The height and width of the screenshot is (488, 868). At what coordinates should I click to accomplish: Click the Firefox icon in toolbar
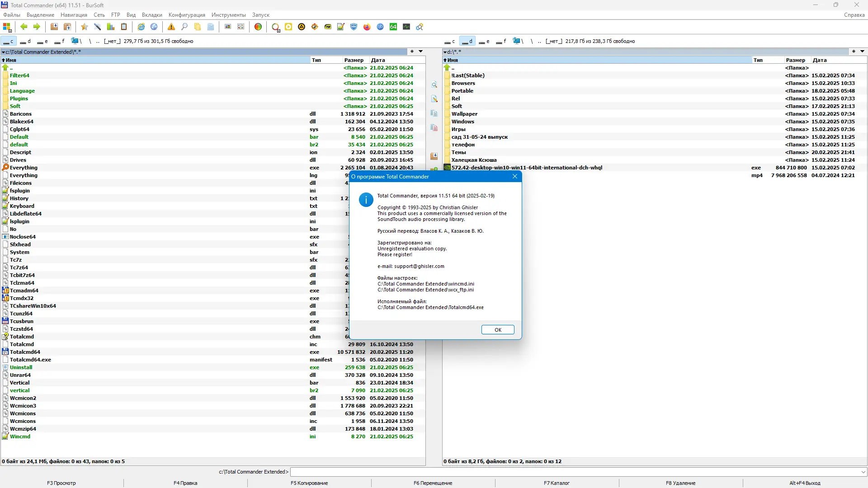click(x=367, y=27)
